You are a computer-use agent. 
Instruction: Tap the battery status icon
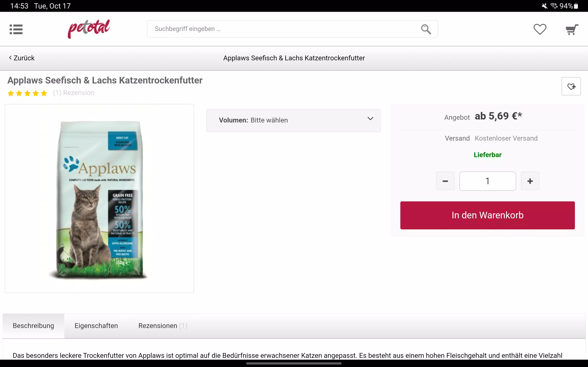[x=576, y=6]
